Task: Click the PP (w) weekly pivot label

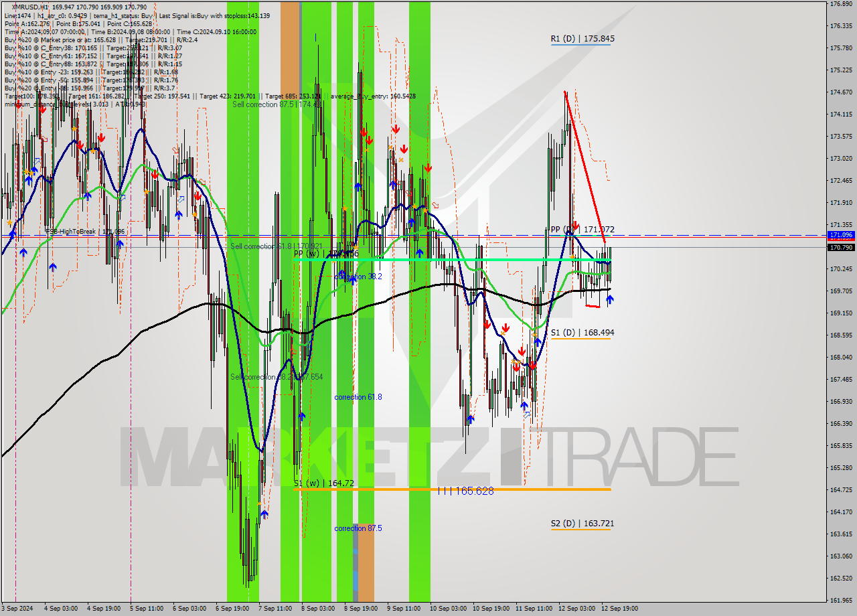Action: (x=326, y=254)
